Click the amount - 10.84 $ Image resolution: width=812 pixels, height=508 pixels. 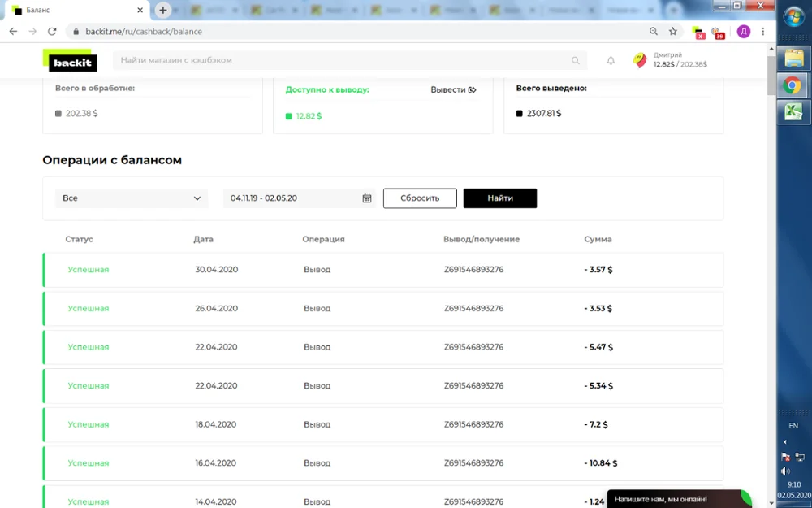(x=601, y=463)
